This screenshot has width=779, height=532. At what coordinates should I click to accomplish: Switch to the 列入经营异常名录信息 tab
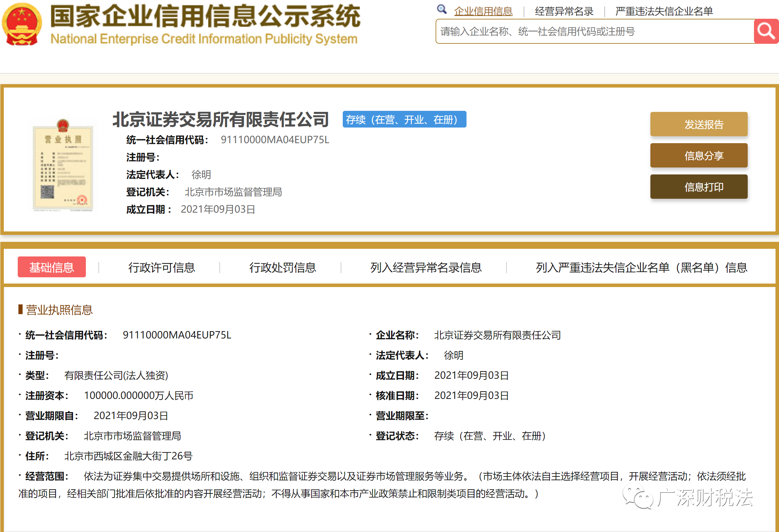[x=426, y=268]
